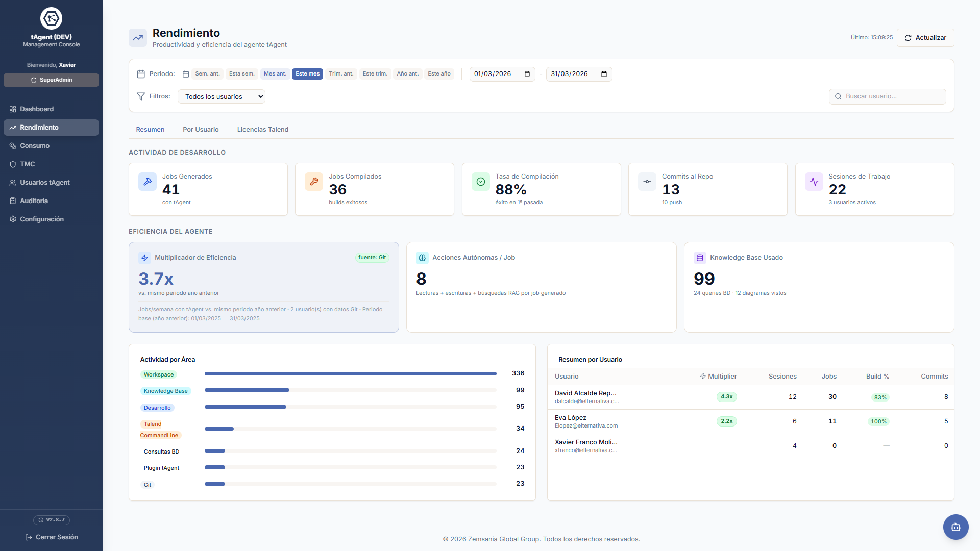Select the 'Este mes' period preset

point(307,74)
